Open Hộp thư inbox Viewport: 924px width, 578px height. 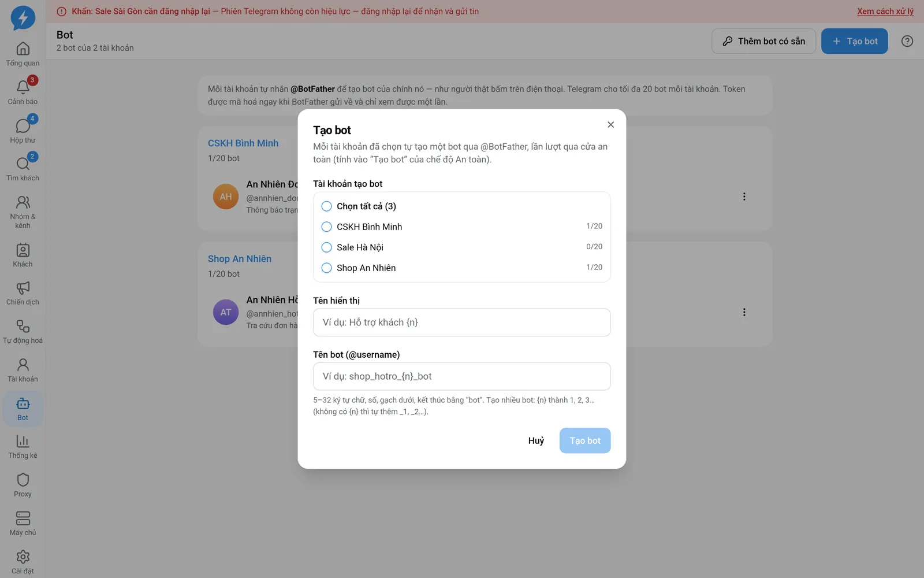coord(23,131)
